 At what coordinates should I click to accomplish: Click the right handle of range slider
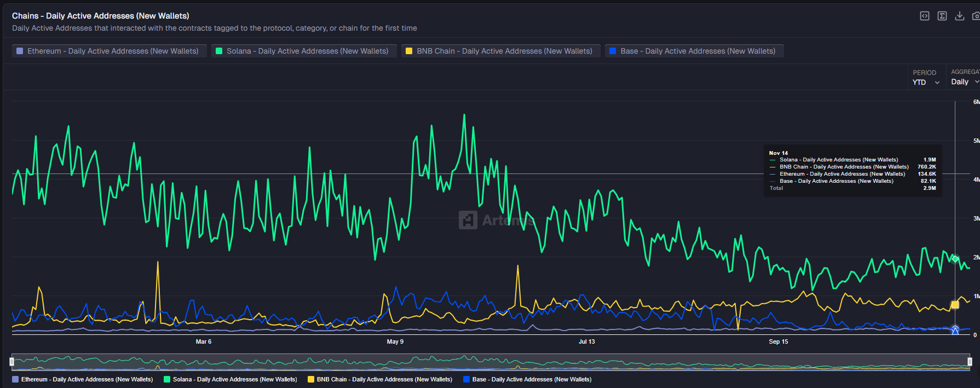[x=970, y=361]
